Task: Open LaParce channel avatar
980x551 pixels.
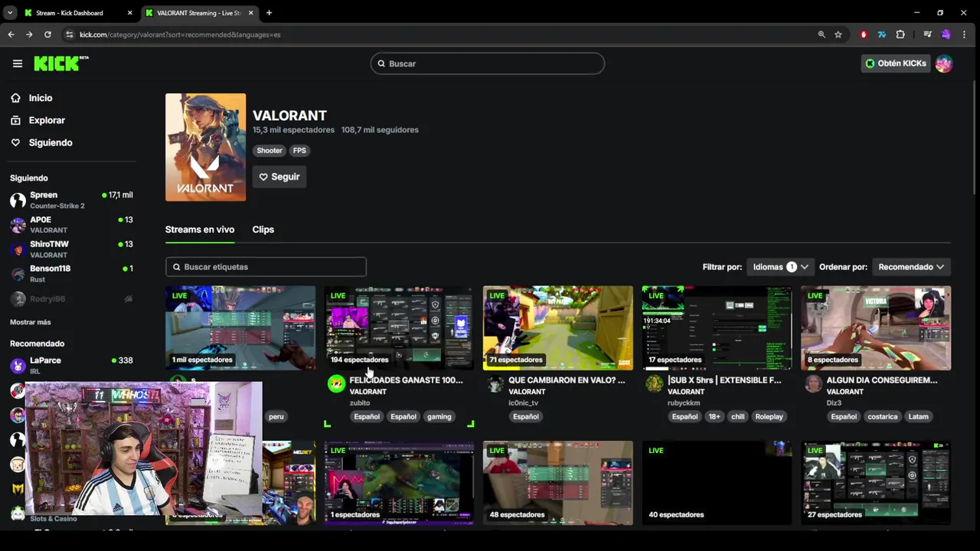Action: click(x=18, y=366)
